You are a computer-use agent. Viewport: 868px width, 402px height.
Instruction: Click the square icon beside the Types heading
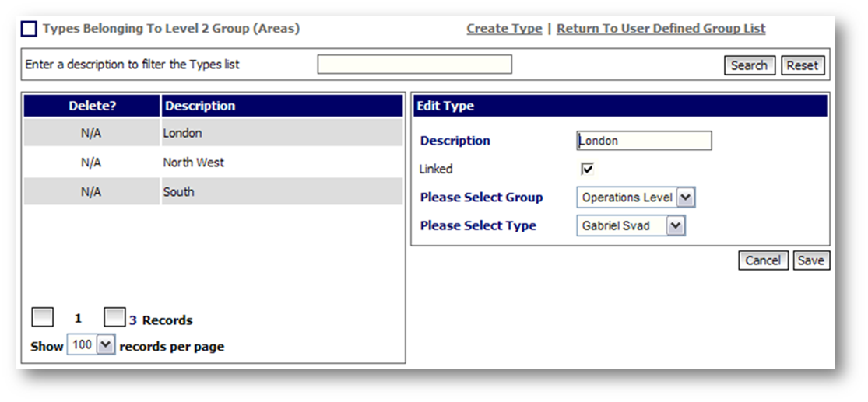(28, 29)
